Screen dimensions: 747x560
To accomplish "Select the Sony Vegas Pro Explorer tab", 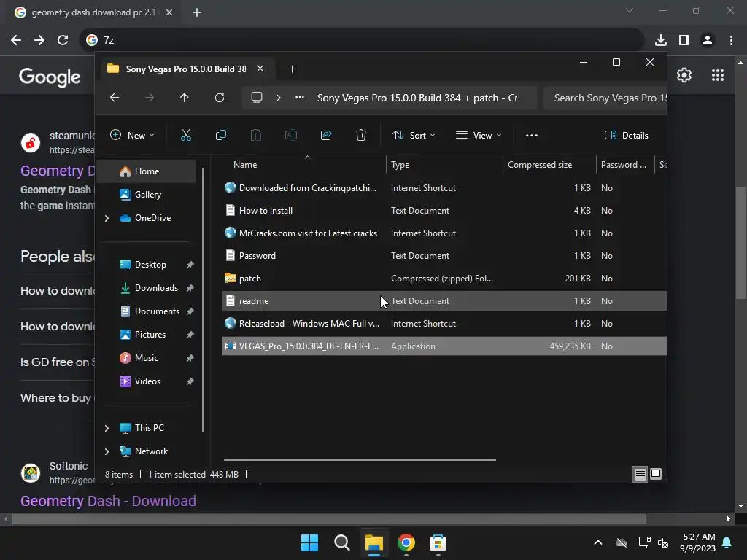I will pos(186,69).
